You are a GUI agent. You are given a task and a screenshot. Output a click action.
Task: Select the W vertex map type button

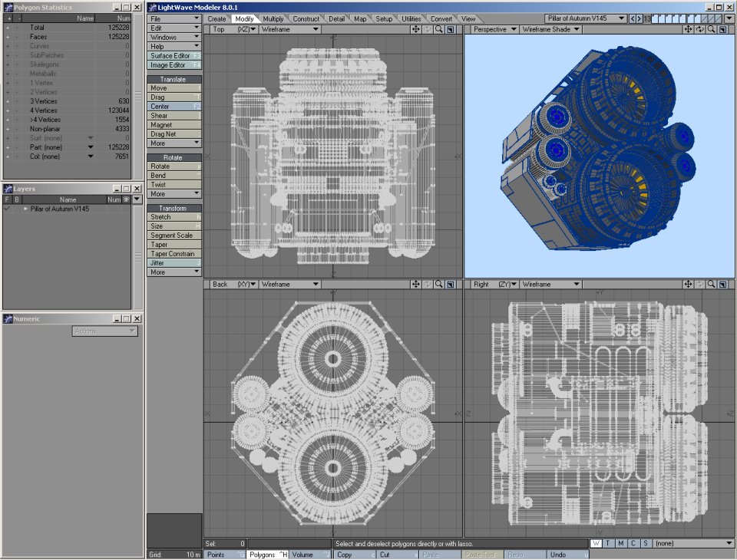(x=596, y=544)
